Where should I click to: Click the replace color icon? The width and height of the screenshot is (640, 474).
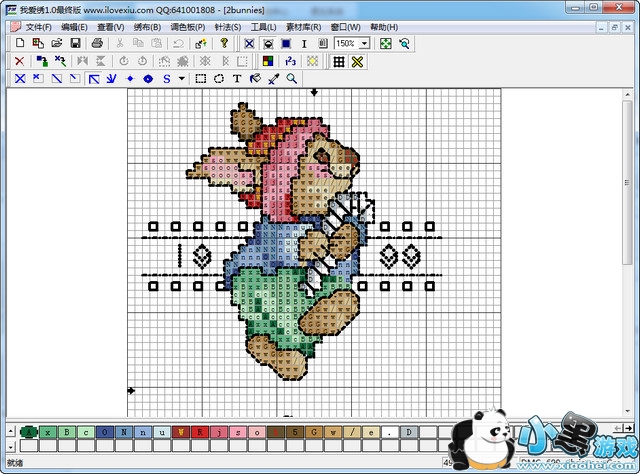(x=42, y=61)
